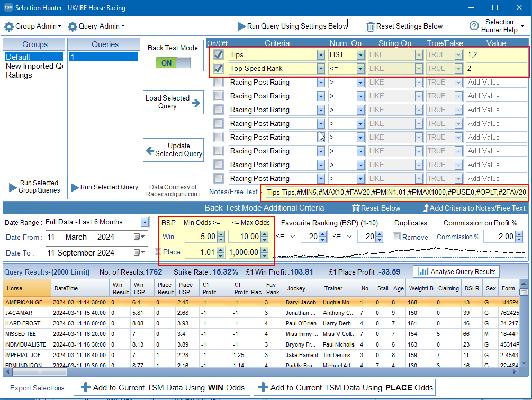
Task: Click Analyse Query Results button
Action: [x=456, y=271]
